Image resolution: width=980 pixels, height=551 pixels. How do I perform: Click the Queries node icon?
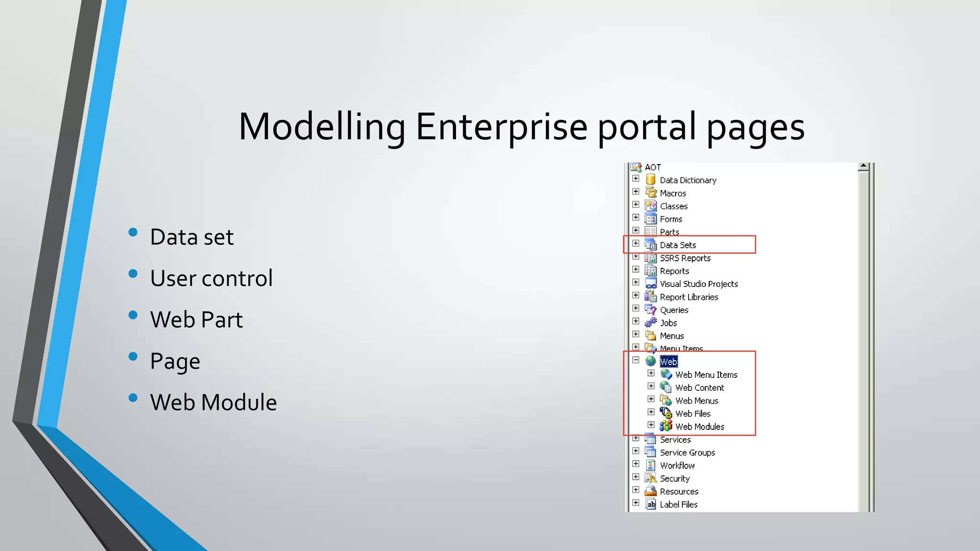[x=651, y=309]
